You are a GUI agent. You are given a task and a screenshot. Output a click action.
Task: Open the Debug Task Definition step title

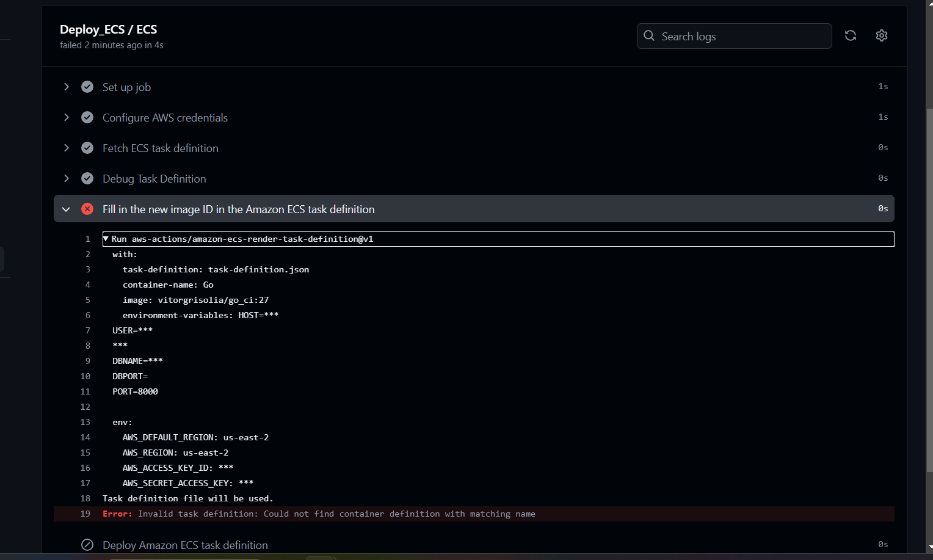click(x=154, y=178)
